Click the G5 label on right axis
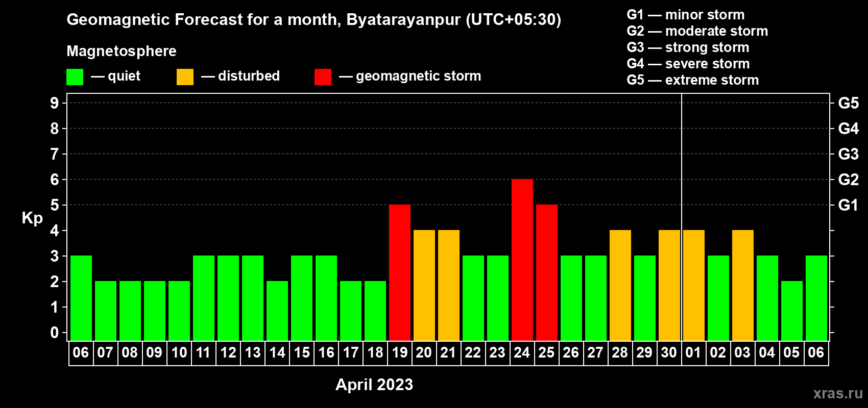The image size is (868, 408). 849,103
